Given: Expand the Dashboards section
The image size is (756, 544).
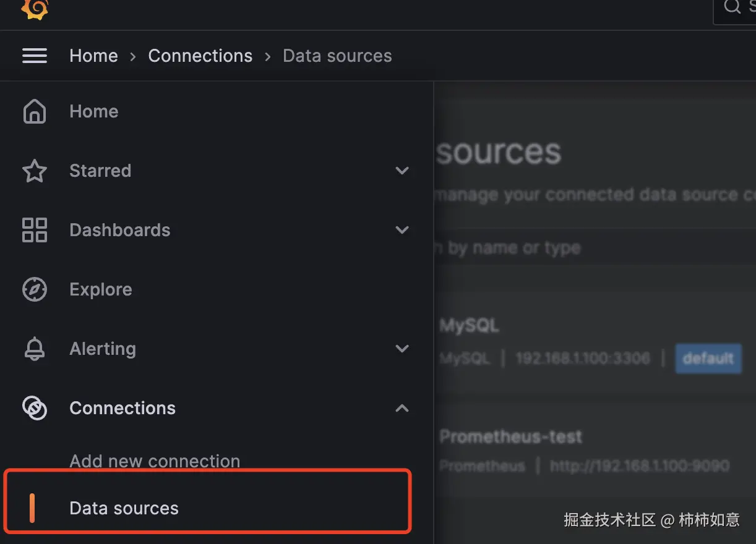Looking at the screenshot, I should (x=402, y=230).
